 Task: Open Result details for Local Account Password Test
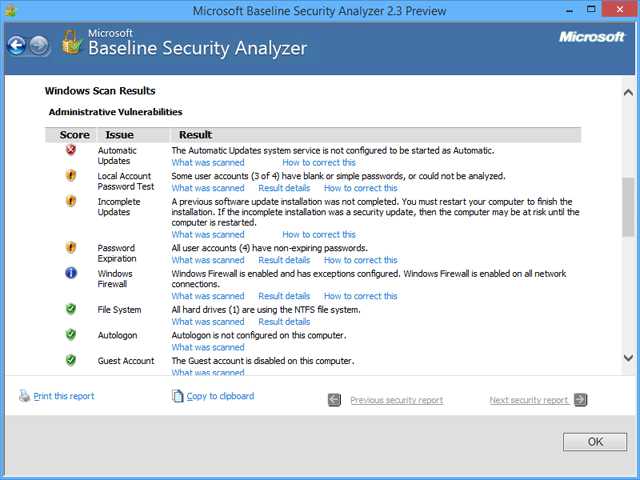click(x=284, y=188)
